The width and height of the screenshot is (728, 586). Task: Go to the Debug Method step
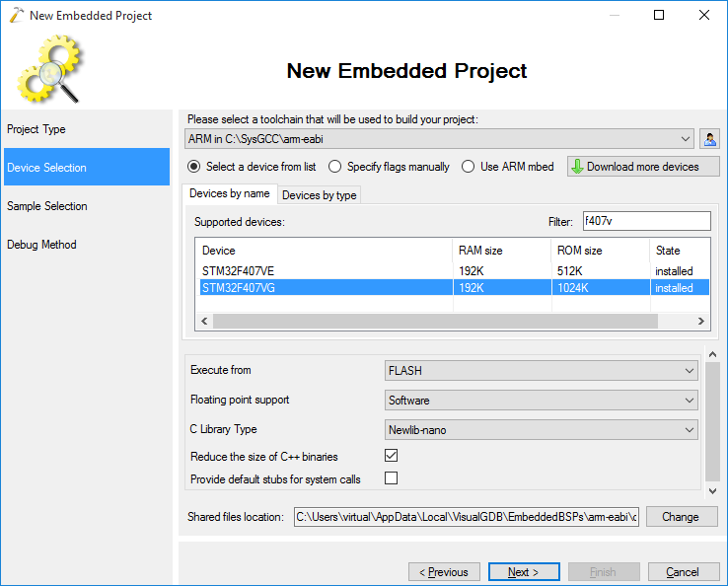87,245
